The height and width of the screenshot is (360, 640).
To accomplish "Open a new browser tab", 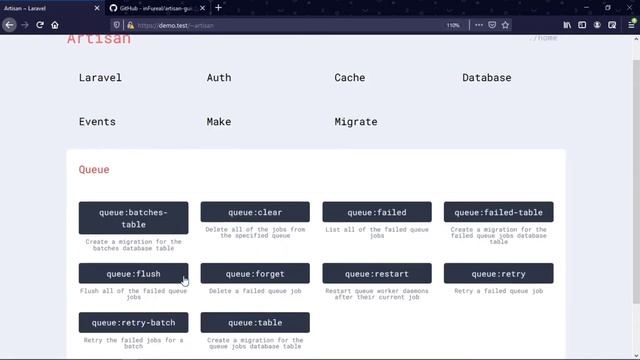I will pos(218,8).
